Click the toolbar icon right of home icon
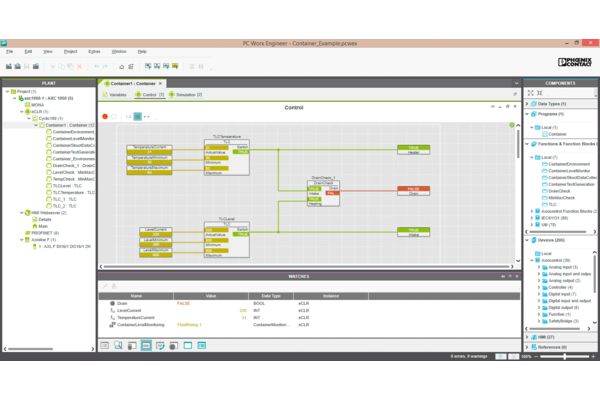The image size is (600, 400). pos(131,67)
